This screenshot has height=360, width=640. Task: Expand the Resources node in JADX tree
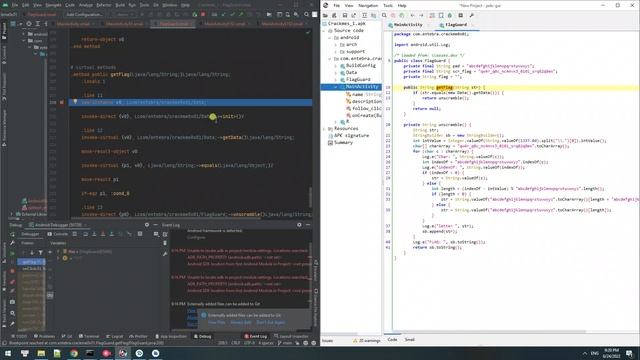pyautogui.click(x=325, y=129)
